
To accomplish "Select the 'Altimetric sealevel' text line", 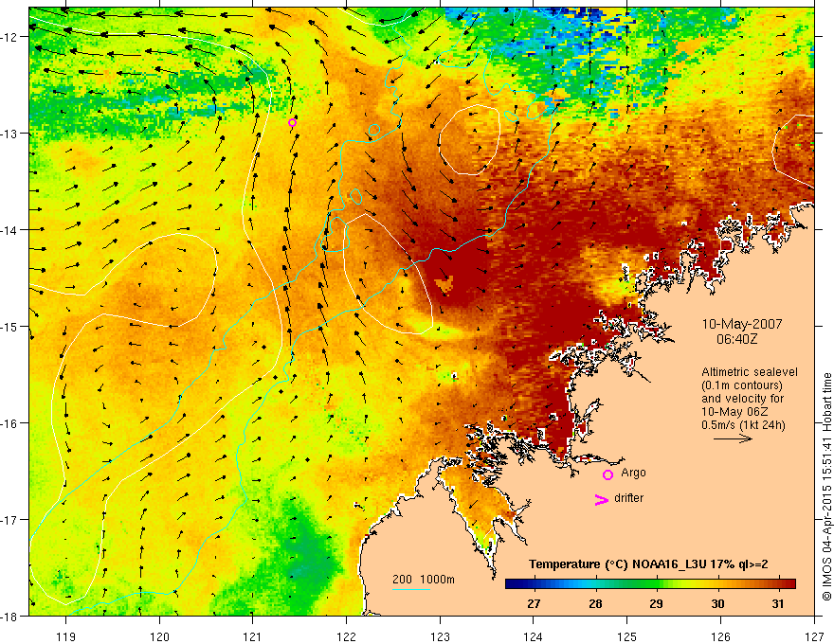I will pos(750,372).
